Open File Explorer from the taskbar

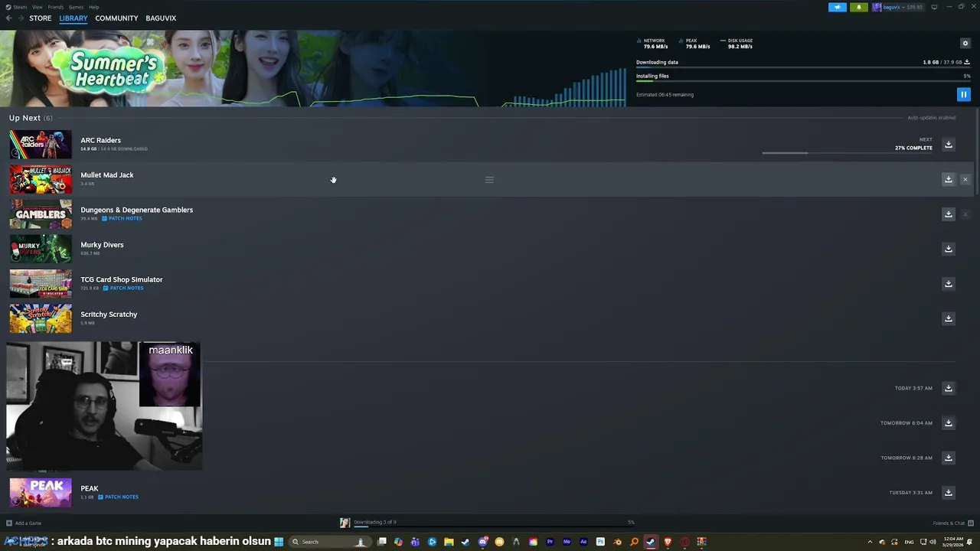[449, 542]
